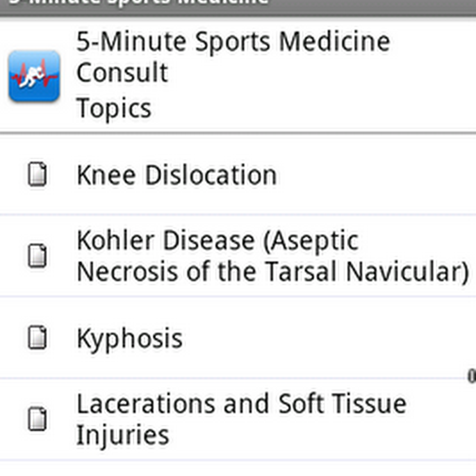Screen dimensions: 476x476
Task: Click the page icon next to Kohler Disease
Action: click(x=38, y=255)
